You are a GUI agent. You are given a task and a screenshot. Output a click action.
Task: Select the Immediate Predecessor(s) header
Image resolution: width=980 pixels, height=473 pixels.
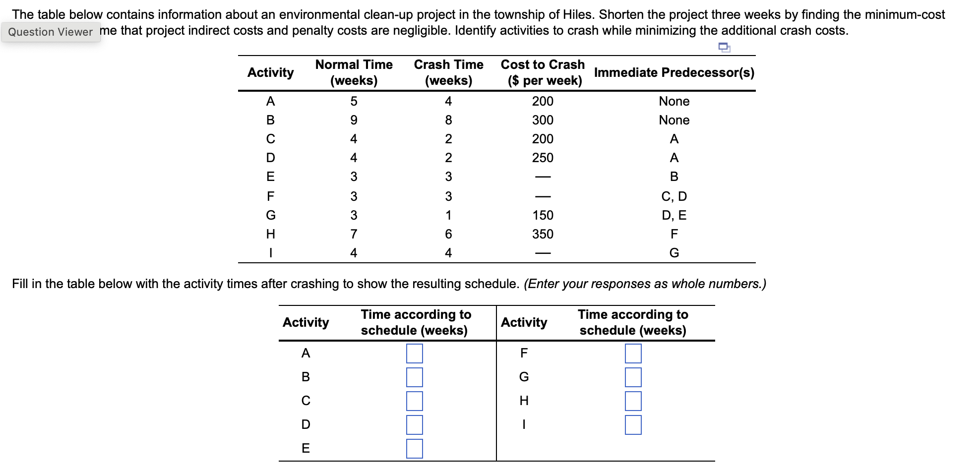(x=674, y=72)
